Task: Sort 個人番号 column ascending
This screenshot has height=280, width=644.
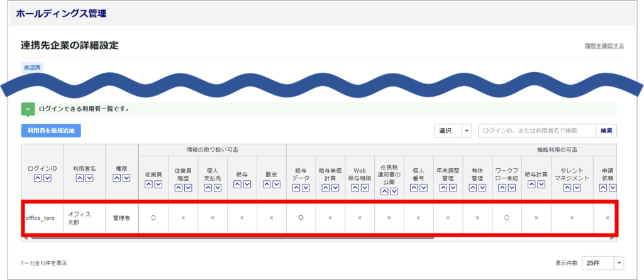Action: point(414,188)
